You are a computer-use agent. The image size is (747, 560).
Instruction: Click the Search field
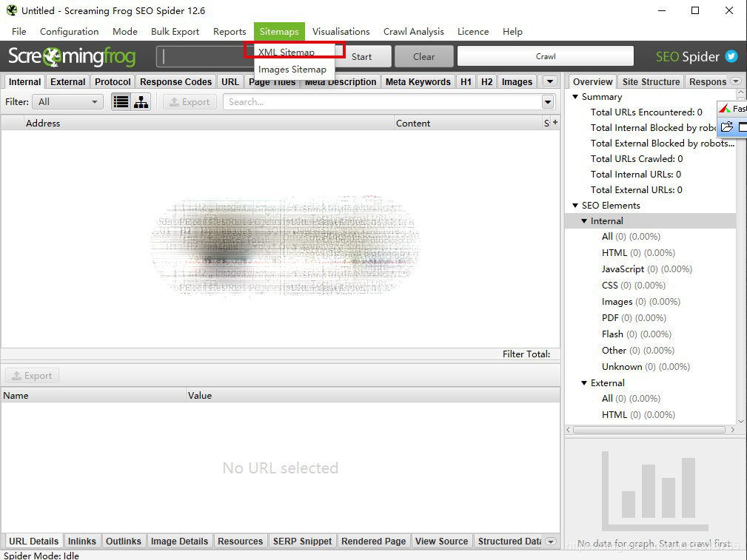383,102
